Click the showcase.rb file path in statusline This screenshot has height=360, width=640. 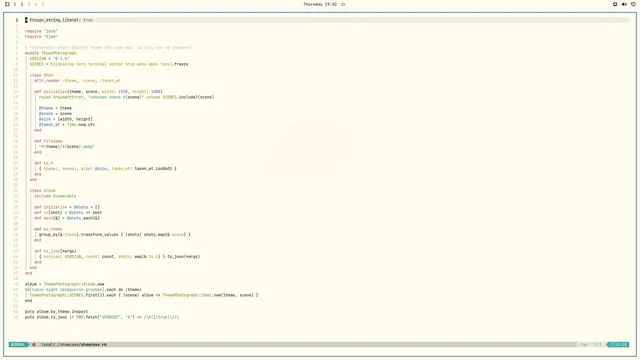pyautogui.click(x=73, y=344)
